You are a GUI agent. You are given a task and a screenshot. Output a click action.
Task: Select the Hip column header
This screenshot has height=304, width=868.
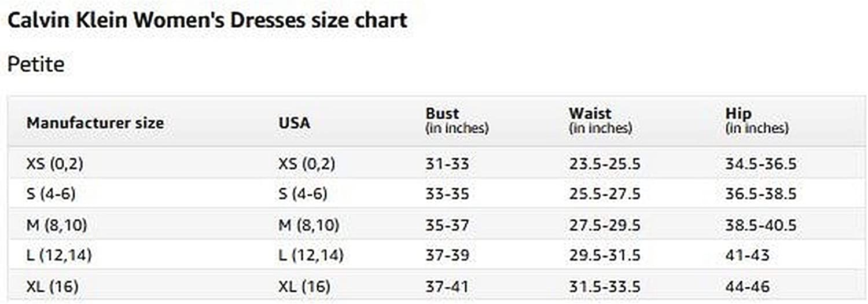coord(738,114)
